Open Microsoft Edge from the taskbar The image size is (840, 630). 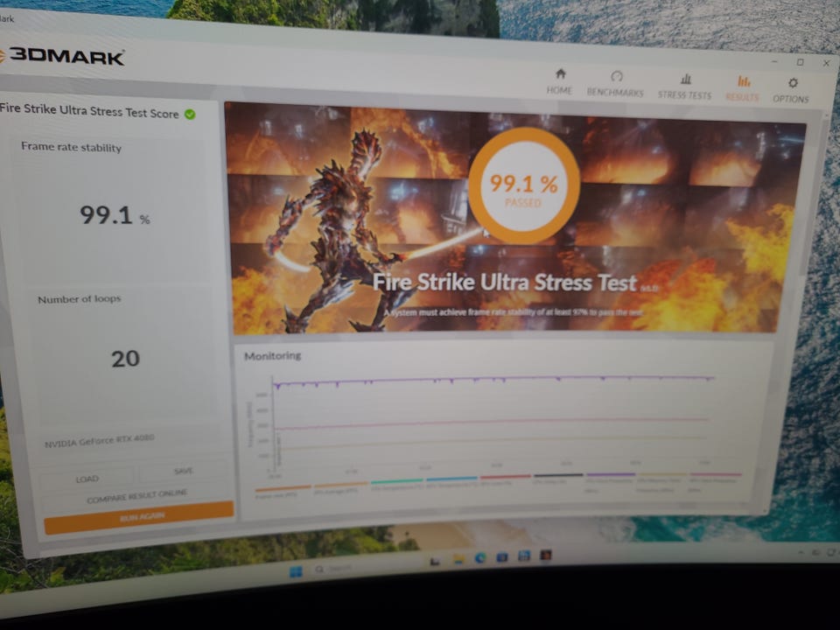[x=480, y=557]
